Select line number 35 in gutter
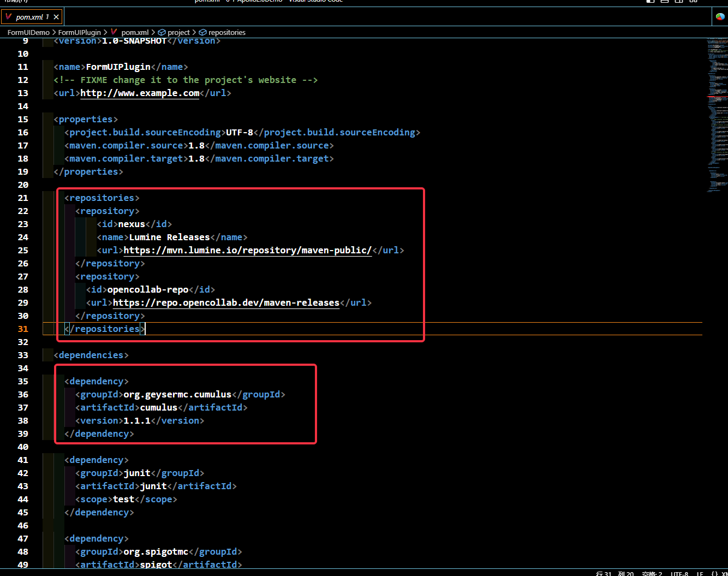The width and height of the screenshot is (728, 576). 23,381
